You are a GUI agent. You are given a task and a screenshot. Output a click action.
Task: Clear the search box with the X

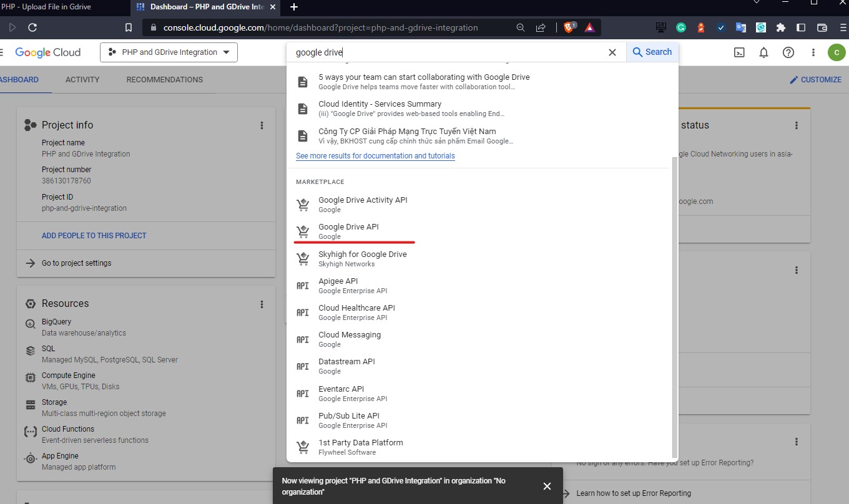click(x=612, y=52)
